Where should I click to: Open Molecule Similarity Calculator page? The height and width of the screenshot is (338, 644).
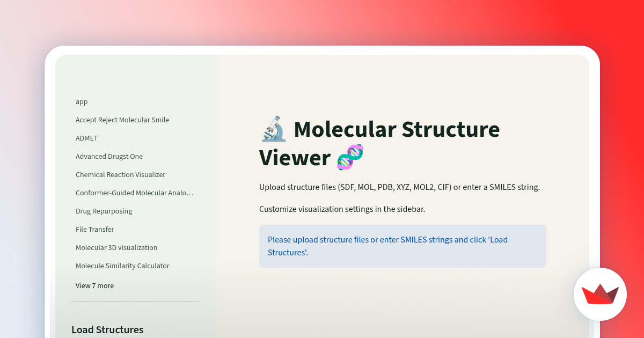tap(122, 266)
